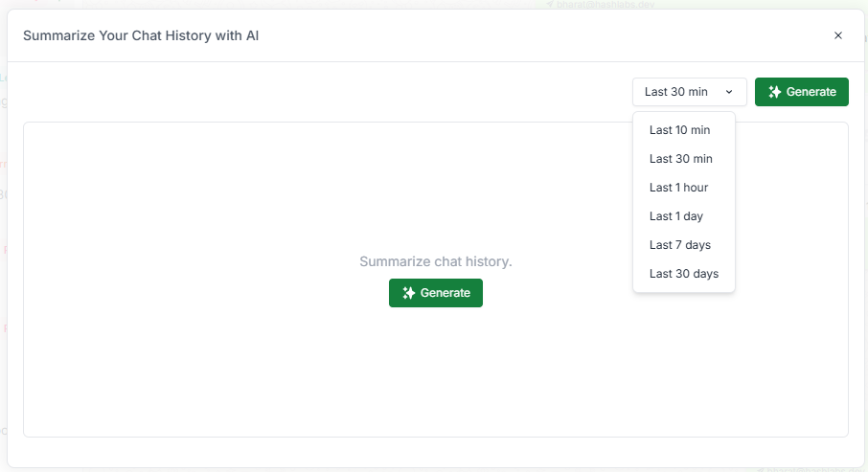Close the Summarize Chat History dialog

837,35
